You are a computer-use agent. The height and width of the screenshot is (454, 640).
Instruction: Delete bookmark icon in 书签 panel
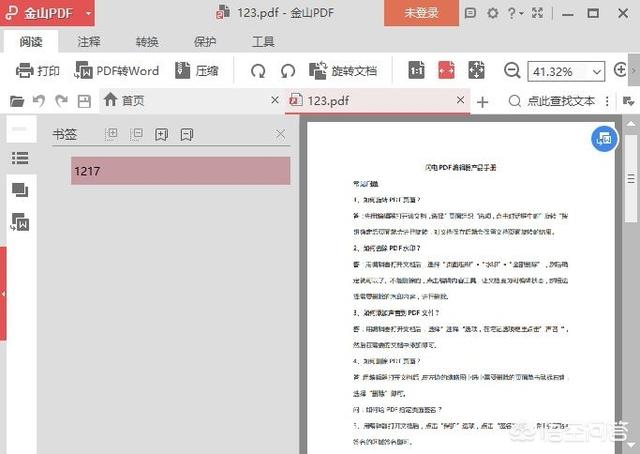coord(187,134)
